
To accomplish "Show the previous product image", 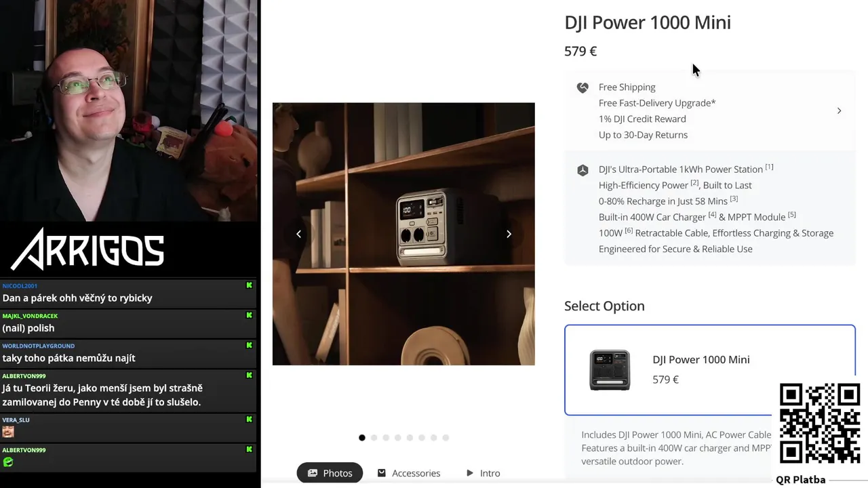I will [298, 234].
